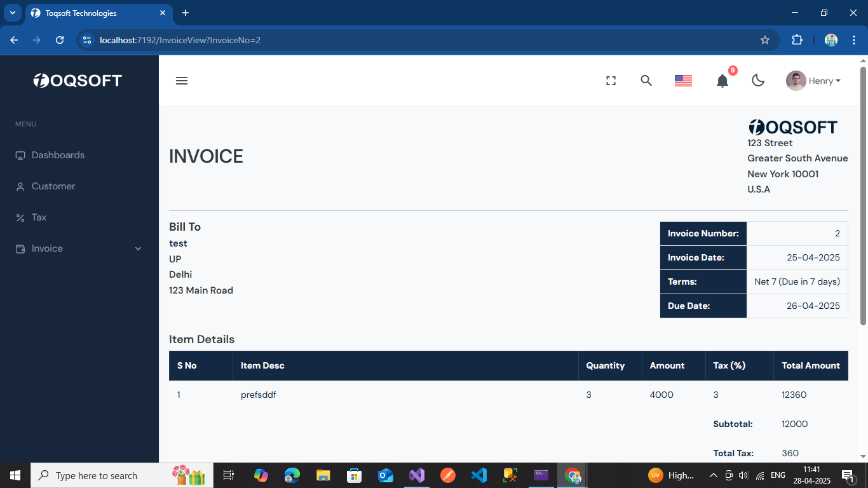
Task: Open the tab search dropdown arrow
Action: tap(12, 13)
